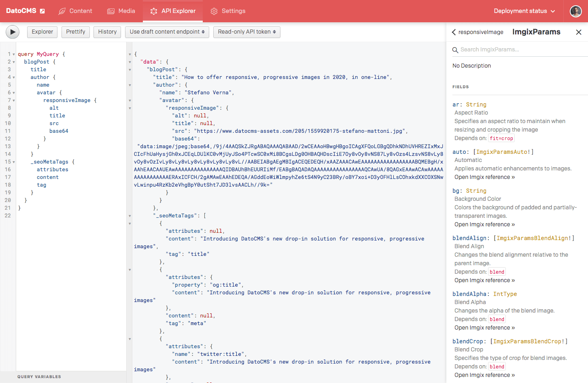Open Imgix reference link under blendAlign
Screen dimensions: 588x383
click(x=484, y=280)
